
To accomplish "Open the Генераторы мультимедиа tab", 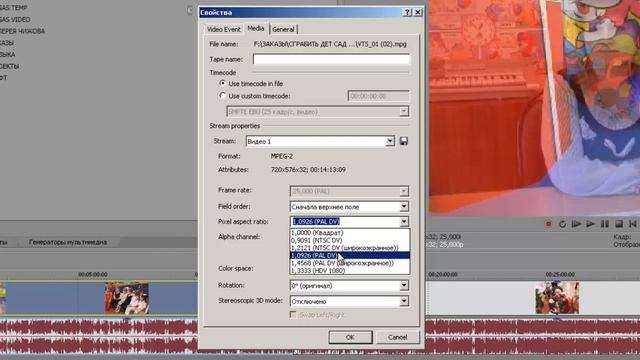I will (68, 242).
